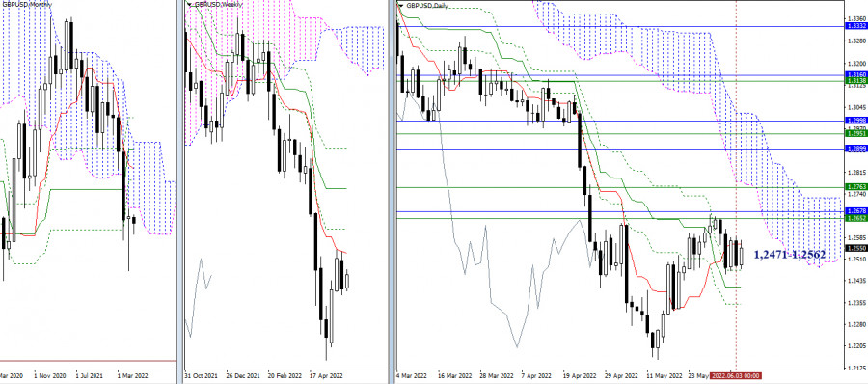The height and width of the screenshot is (384, 868).
Task: Click the 1.3360 price axis label
Action: [855, 18]
